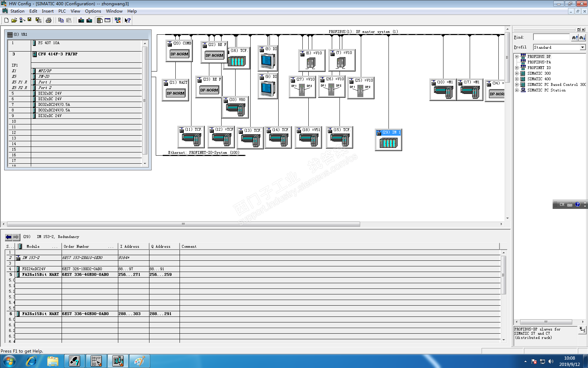Expand the PROFIBUS DP catalog tree node
The image size is (588, 368).
(x=517, y=56)
